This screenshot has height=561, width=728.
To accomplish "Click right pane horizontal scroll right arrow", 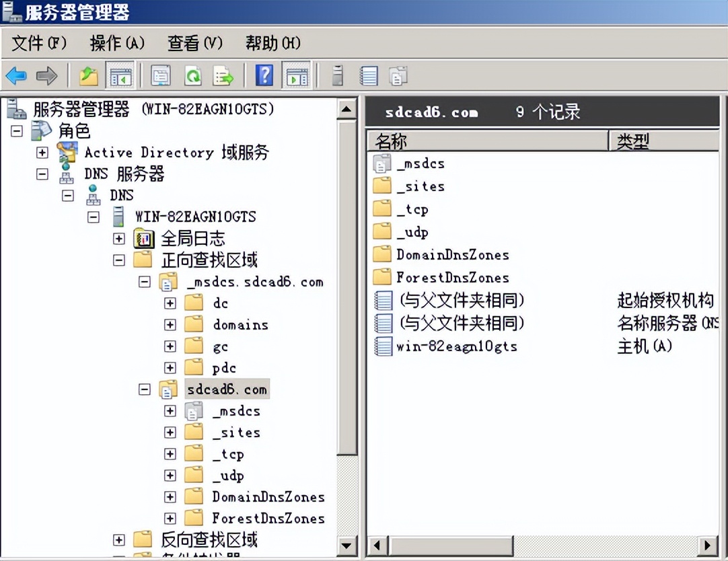I will [x=707, y=546].
